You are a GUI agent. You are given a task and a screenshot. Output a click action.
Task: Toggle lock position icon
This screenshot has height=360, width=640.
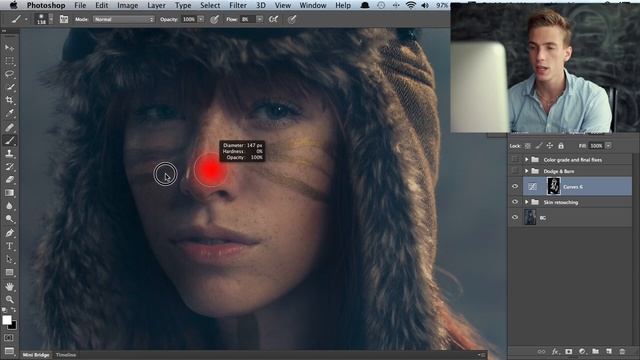[550, 146]
